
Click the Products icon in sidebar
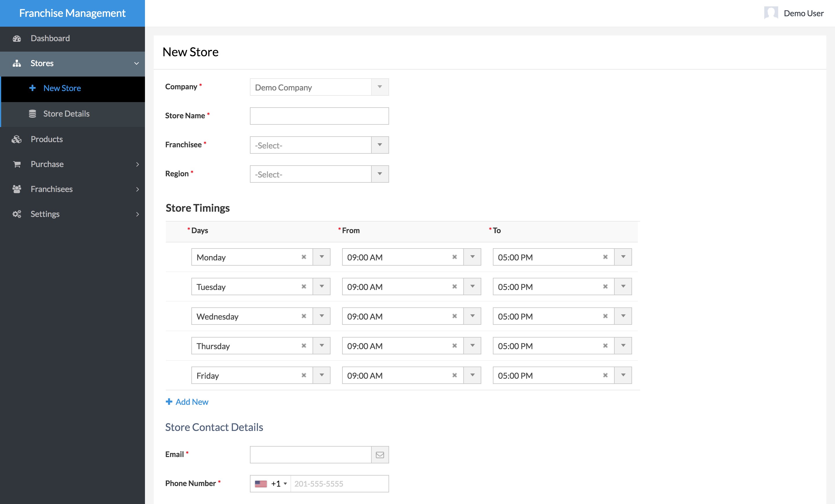point(16,138)
